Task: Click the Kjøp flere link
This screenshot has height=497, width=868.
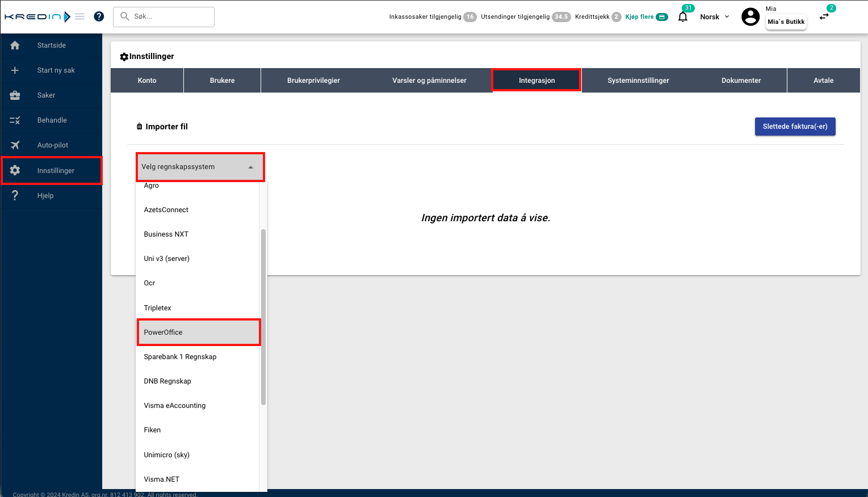Action: pos(639,17)
